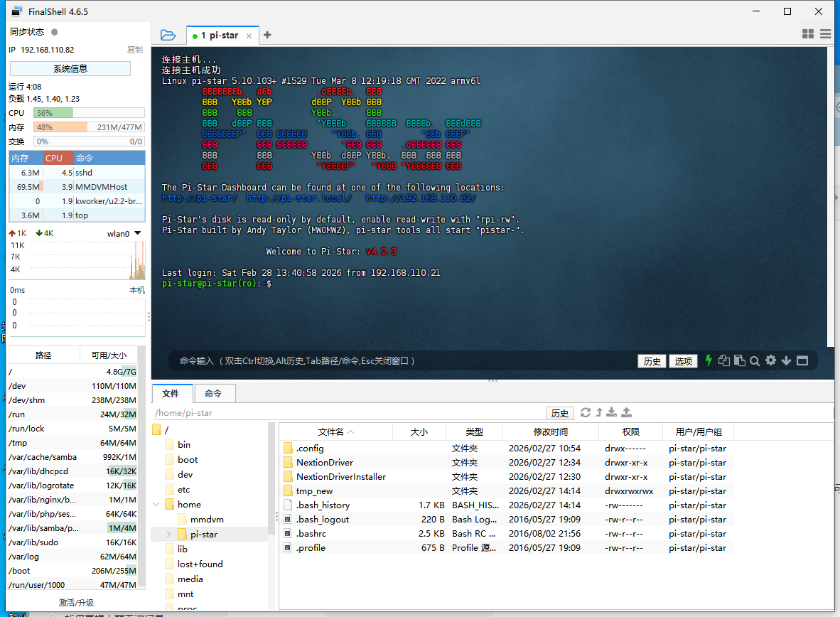
Task: Click the upload icon in file toolbar
Action: pos(626,412)
